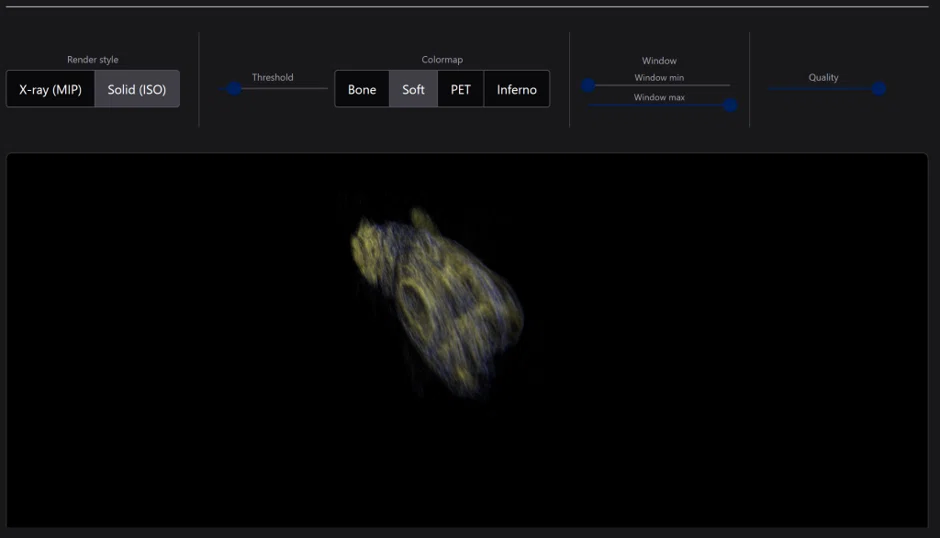Viewport: 940px width, 538px height.
Task: Select the X-ray (MIP) render style
Action: tap(50, 89)
